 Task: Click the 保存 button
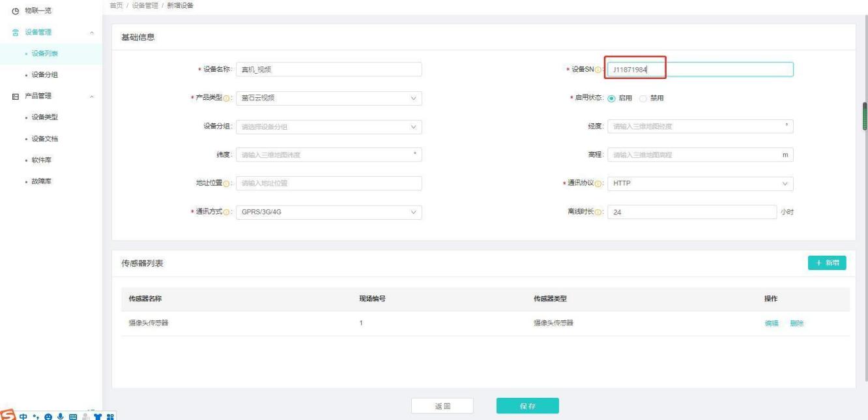pos(527,406)
